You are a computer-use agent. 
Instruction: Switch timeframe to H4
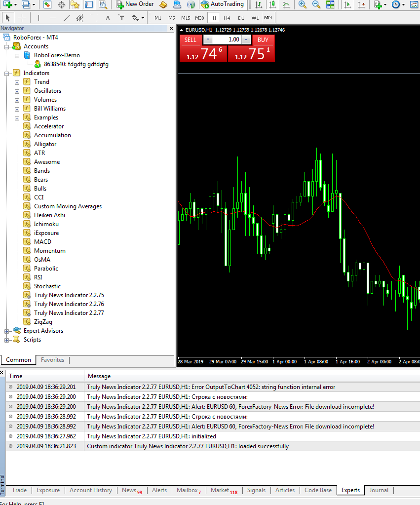point(227,18)
